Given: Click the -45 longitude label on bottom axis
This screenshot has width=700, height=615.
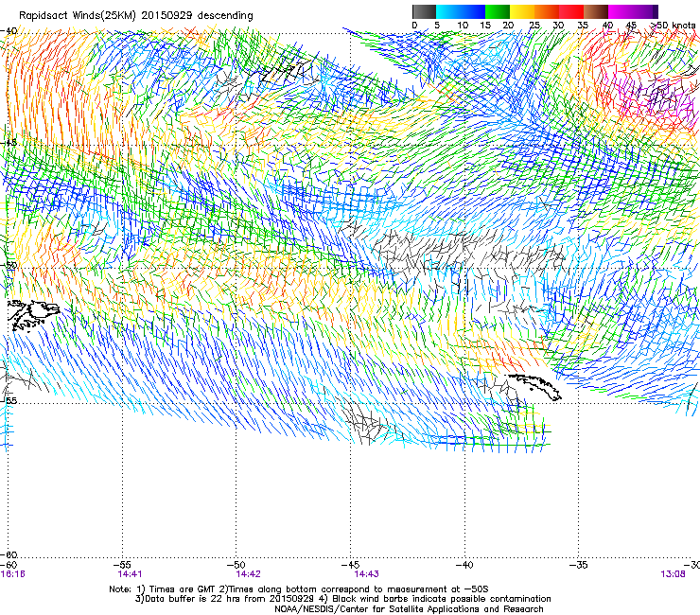Looking at the screenshot, I should pyautogui.click(x=352, y=565).
